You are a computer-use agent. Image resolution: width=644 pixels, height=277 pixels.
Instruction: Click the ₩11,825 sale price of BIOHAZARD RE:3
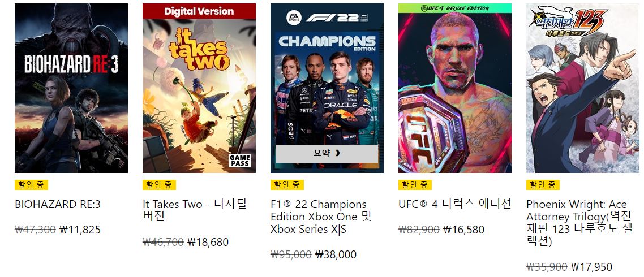(x=80, y=230)
